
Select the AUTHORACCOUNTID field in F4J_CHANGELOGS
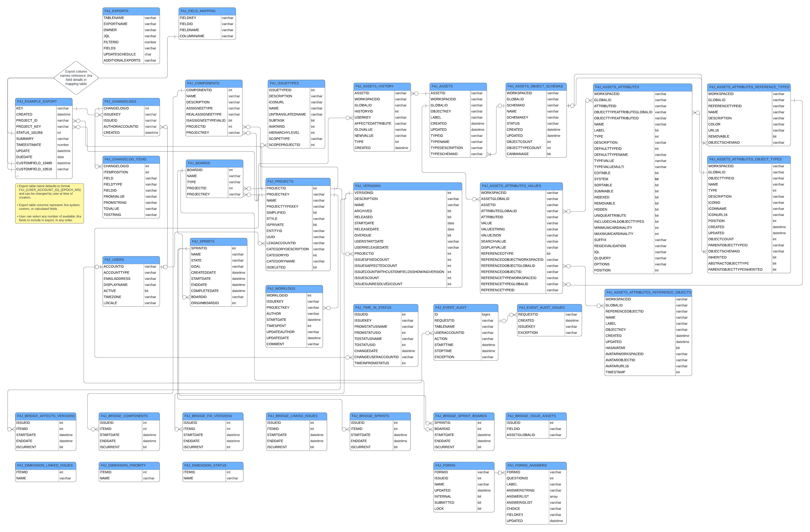tap(131, 127)
